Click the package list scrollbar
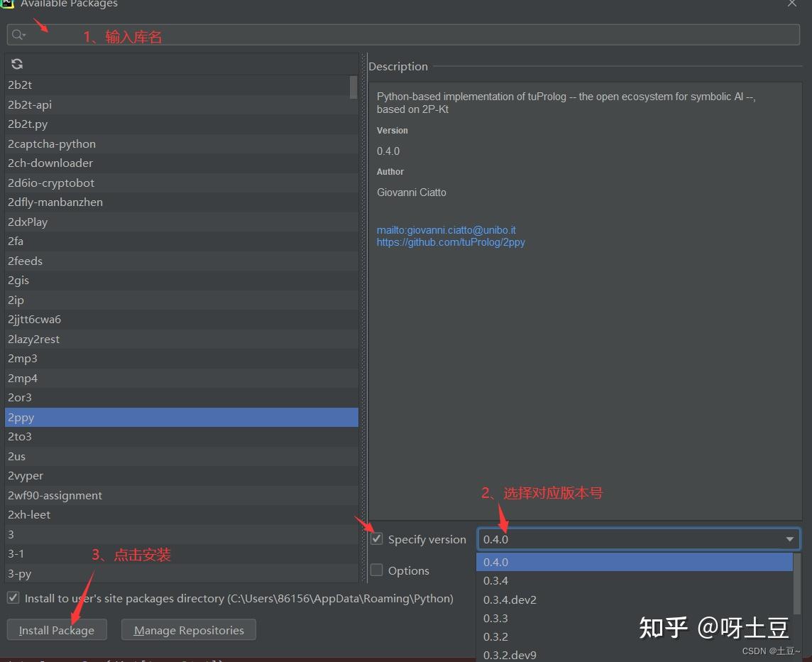 353,87
